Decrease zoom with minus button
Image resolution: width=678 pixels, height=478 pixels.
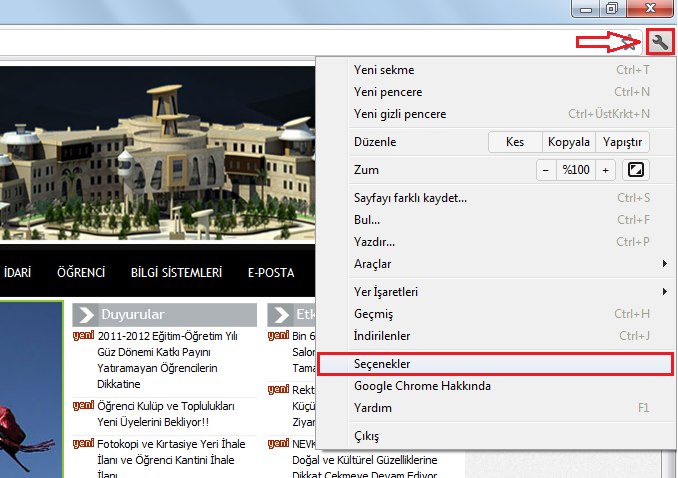pos(546,170)
